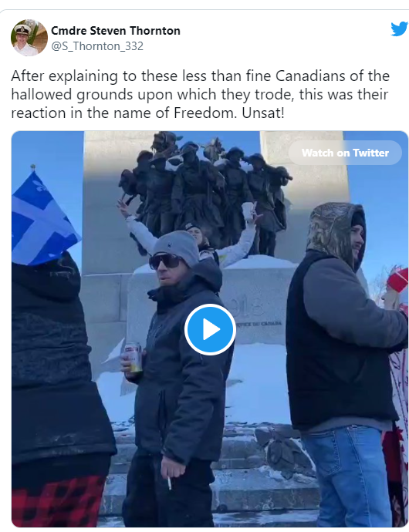Play the embedded tweet video

coord(210,329)
